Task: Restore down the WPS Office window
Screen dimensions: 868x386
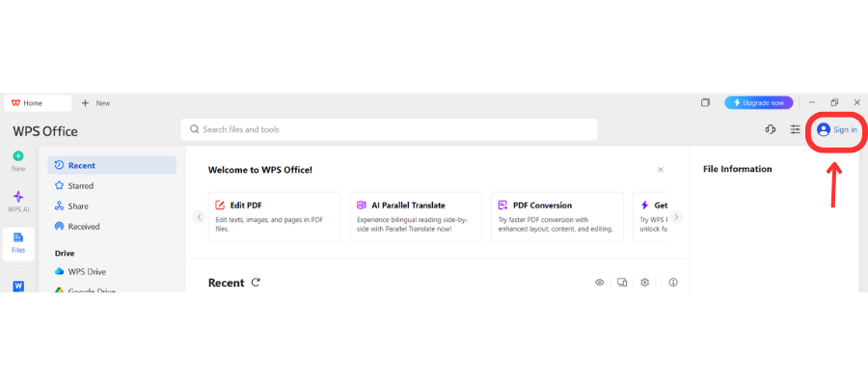Action: tap(834, 102)
